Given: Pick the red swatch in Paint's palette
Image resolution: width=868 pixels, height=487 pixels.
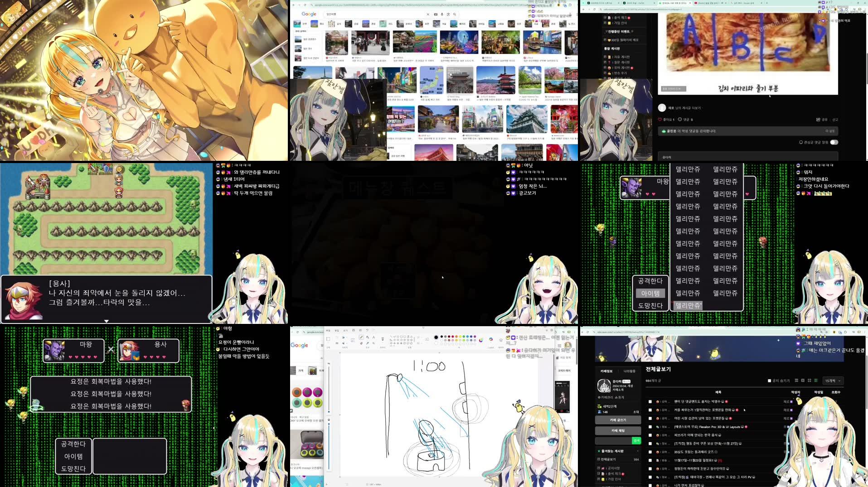Looking at the screenshot, I should [x=449, y=337].
